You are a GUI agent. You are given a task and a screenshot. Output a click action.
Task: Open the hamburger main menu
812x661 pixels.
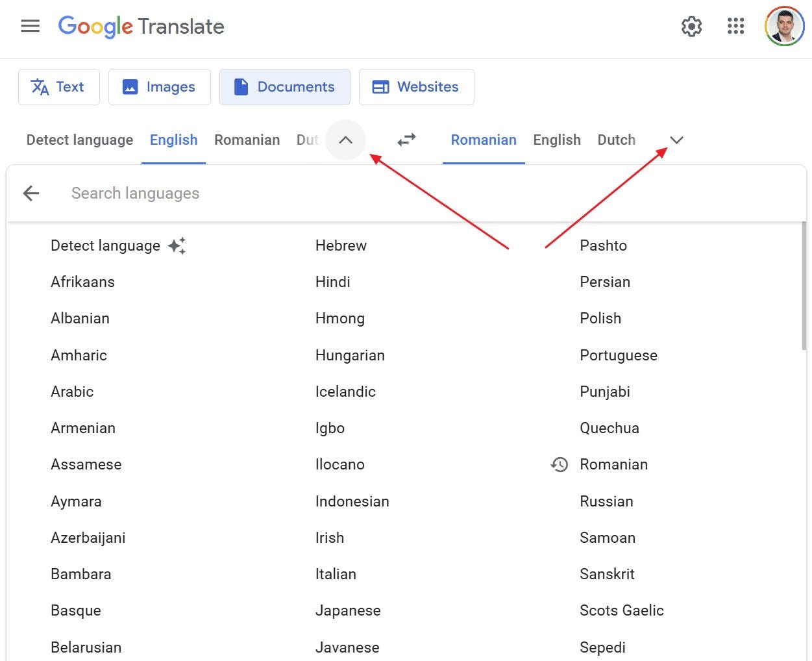[30, 26]
